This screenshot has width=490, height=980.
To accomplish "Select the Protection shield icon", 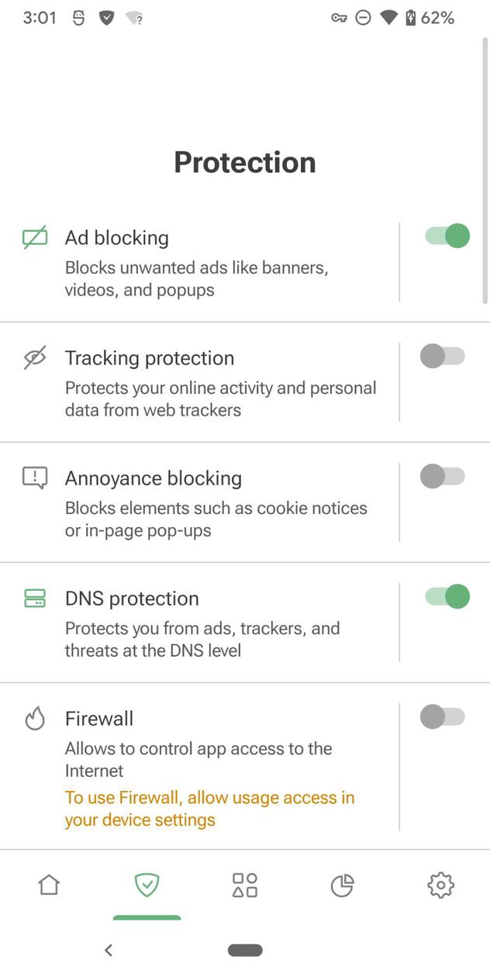I will tap(147, 885).
